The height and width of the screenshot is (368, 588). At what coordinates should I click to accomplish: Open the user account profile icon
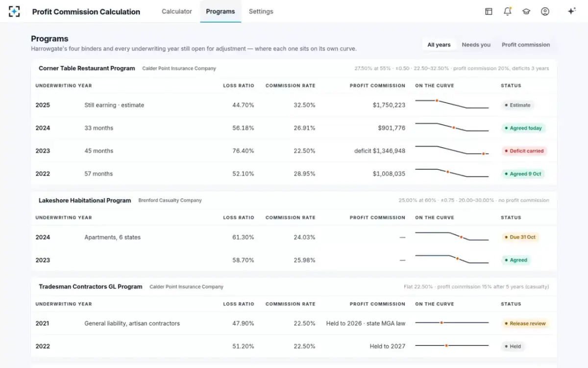click(x=545, y=11)
